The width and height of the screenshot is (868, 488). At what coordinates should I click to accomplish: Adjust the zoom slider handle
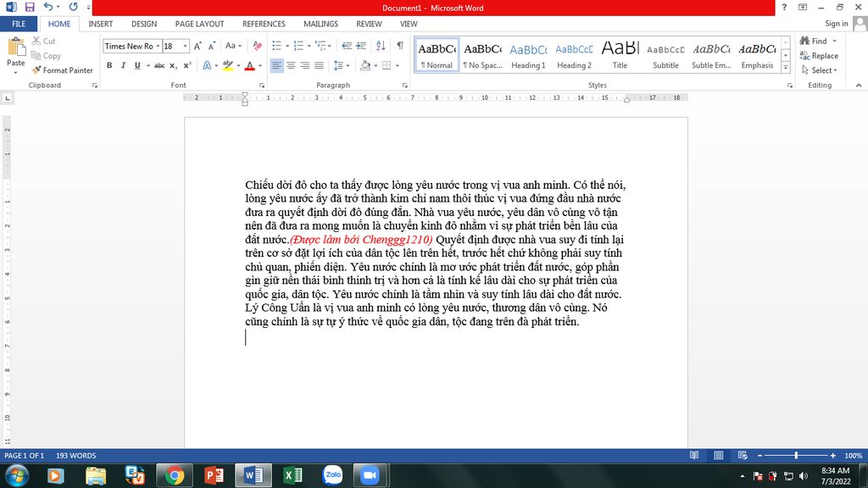[796, 455]
